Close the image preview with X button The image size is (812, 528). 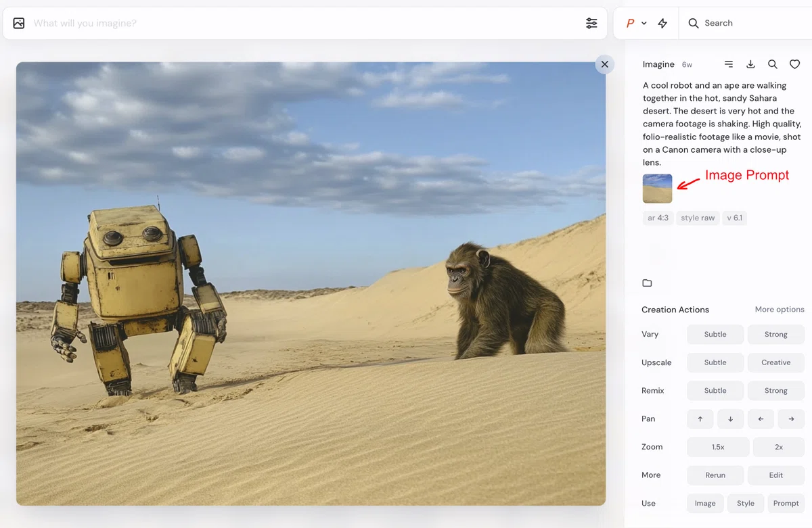click(x=605, y=64)
